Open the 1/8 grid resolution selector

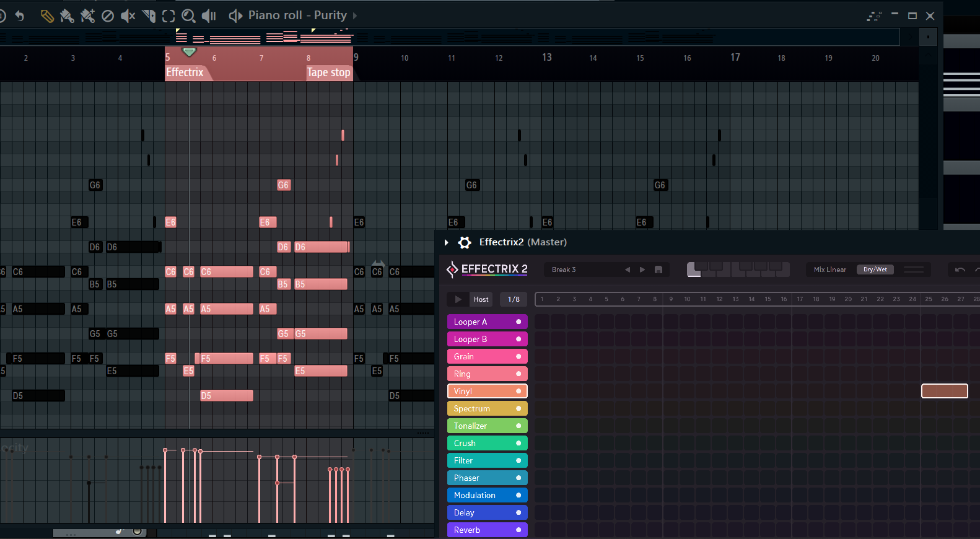[514, 299]
